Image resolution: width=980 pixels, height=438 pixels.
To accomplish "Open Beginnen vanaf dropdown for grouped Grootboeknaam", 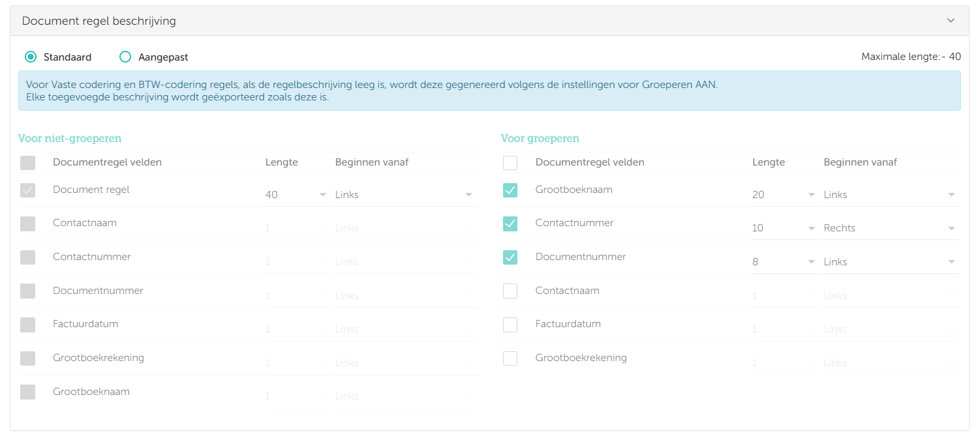I will 890,195.
